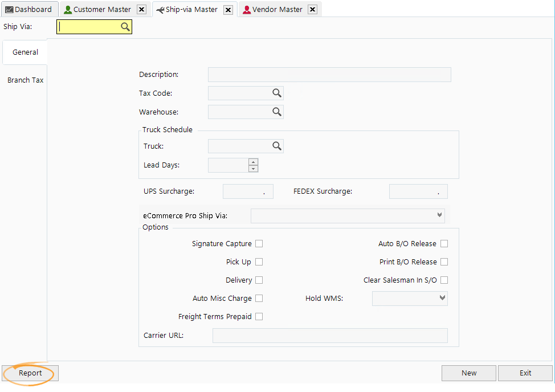Close the Ship-via Master tab

tap(228, 9)
